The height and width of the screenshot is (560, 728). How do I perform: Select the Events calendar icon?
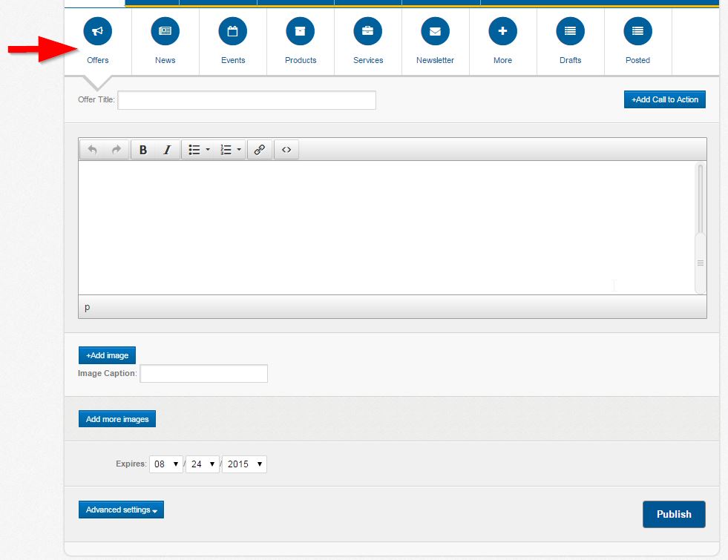pyautogui.click(x=232, y=31)
